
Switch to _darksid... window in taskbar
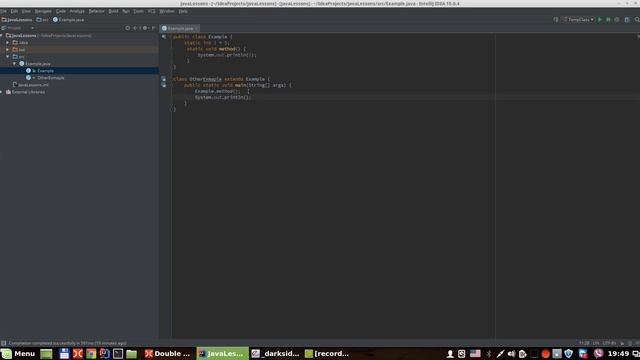pyautogui.click(x=275, y=353)
